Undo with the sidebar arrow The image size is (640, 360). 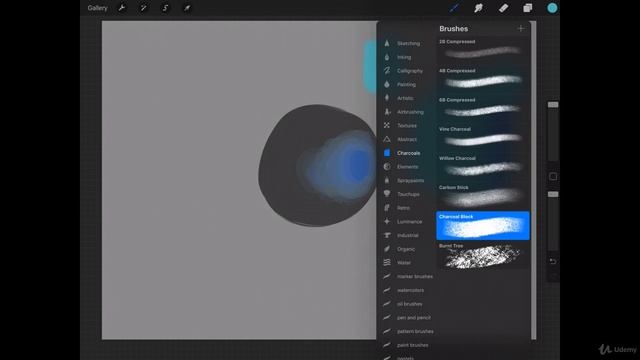[x=553, y=261]
